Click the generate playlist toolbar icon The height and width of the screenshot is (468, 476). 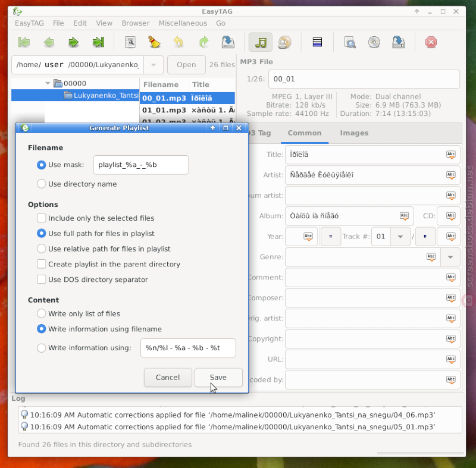click(x=398, y=42)
